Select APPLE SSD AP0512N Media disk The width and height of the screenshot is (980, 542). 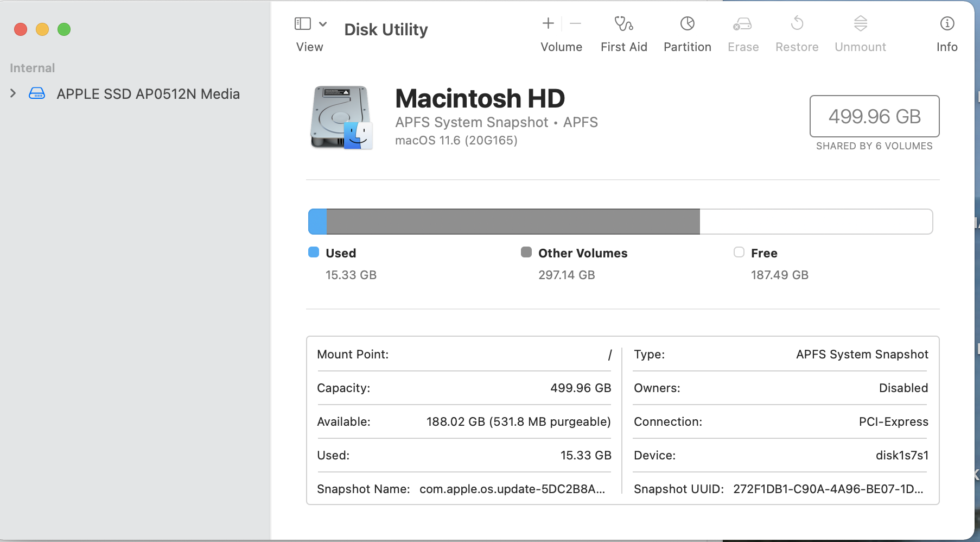tap(148, 94)
